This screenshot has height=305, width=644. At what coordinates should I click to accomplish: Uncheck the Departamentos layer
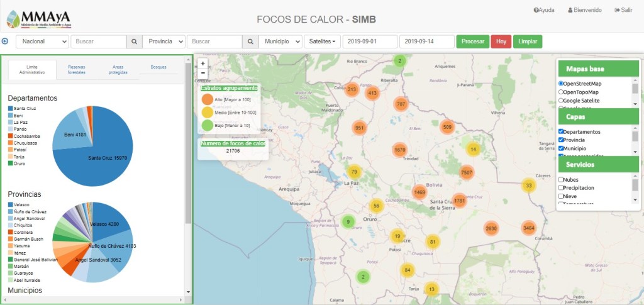pyautogui.click(x=562, y=132)
